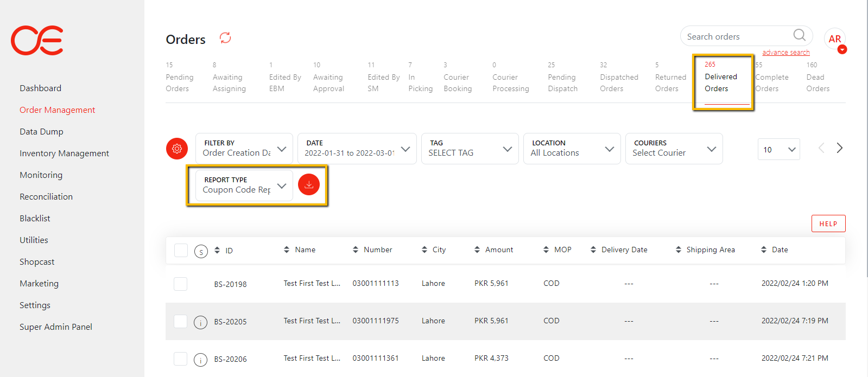Click the advance search link

pos(785,53)
